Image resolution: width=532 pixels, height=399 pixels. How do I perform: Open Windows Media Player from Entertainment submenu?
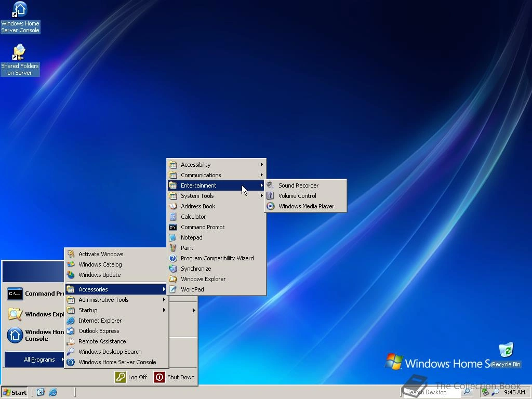(x=305, y=206)
